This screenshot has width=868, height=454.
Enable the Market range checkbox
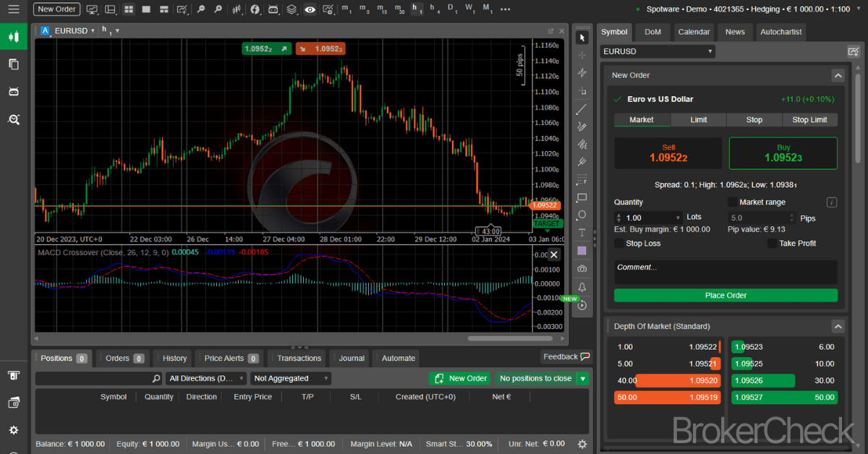pyautogui.click(x=732, y=202)
